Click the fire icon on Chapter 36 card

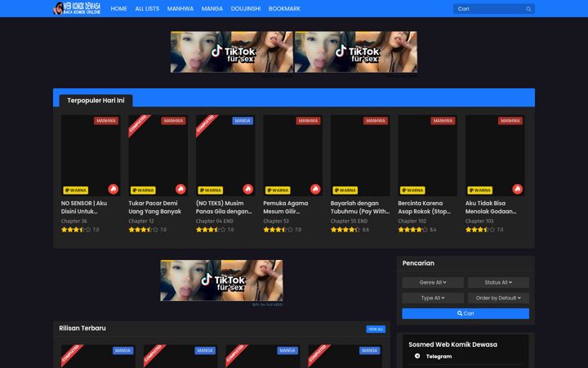click(114, 189)
